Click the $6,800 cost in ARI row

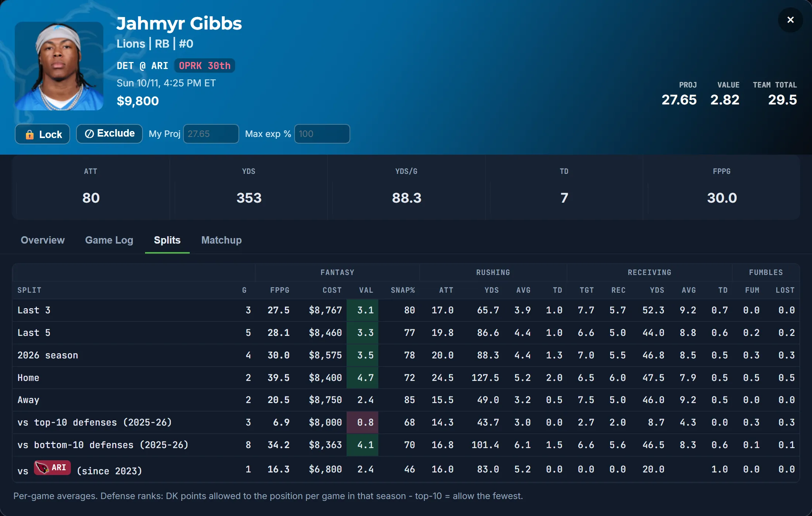[325, 469]
